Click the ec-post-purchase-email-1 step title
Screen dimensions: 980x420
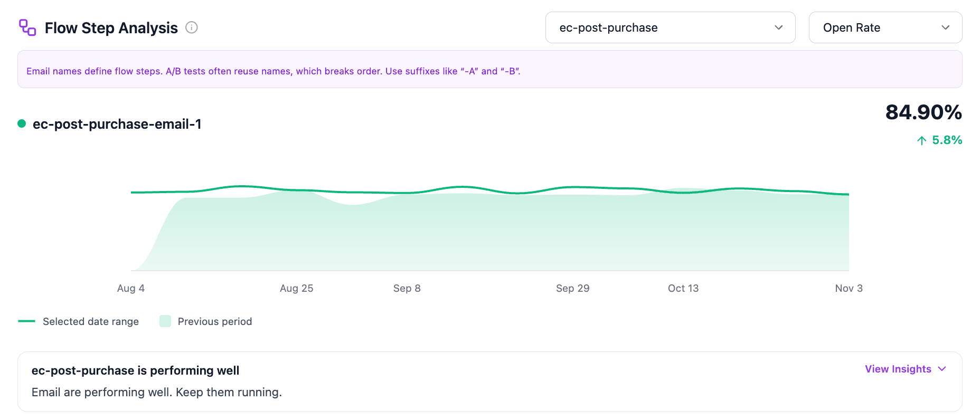[117, 124]
